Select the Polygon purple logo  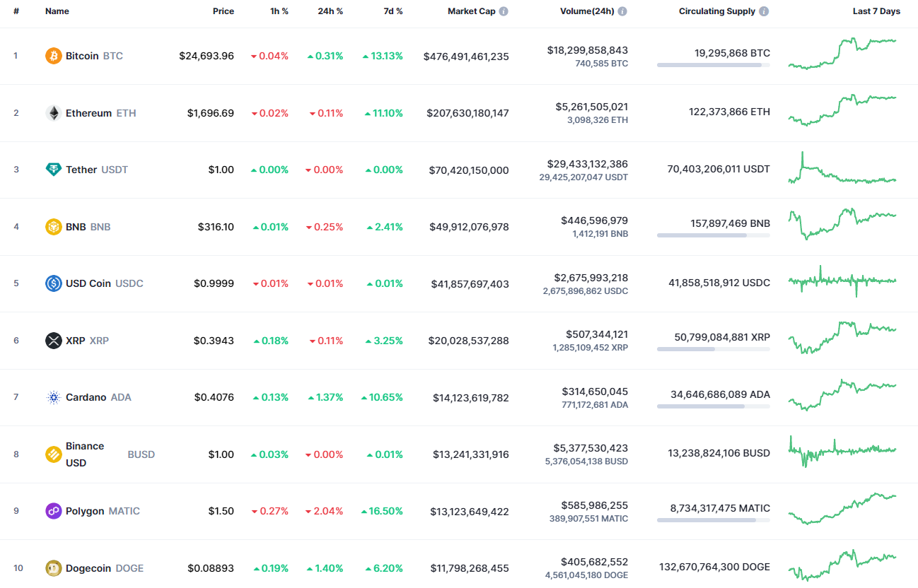[x=54, y=511]
